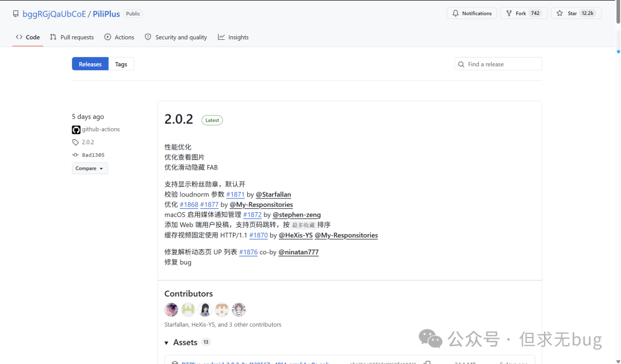Click the github-actions avatar icon
The image size is (621, 364).
click(x=76, y=130)
